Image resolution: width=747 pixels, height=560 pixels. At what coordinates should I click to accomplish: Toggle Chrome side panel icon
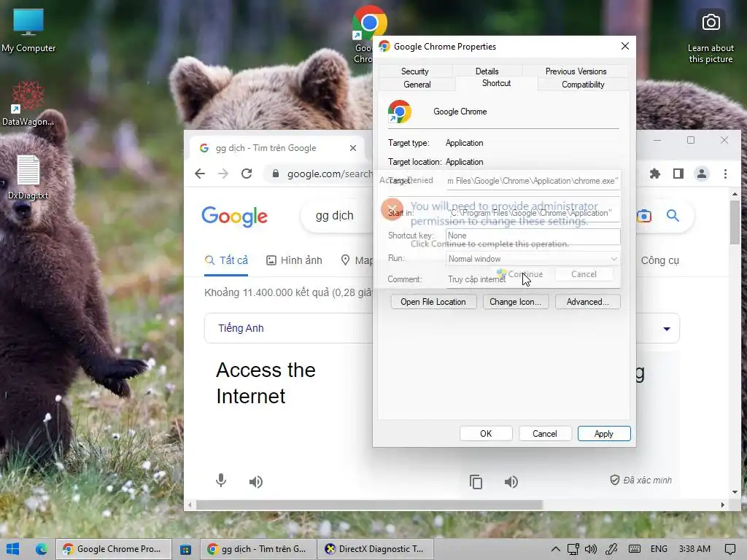point(678,174)
